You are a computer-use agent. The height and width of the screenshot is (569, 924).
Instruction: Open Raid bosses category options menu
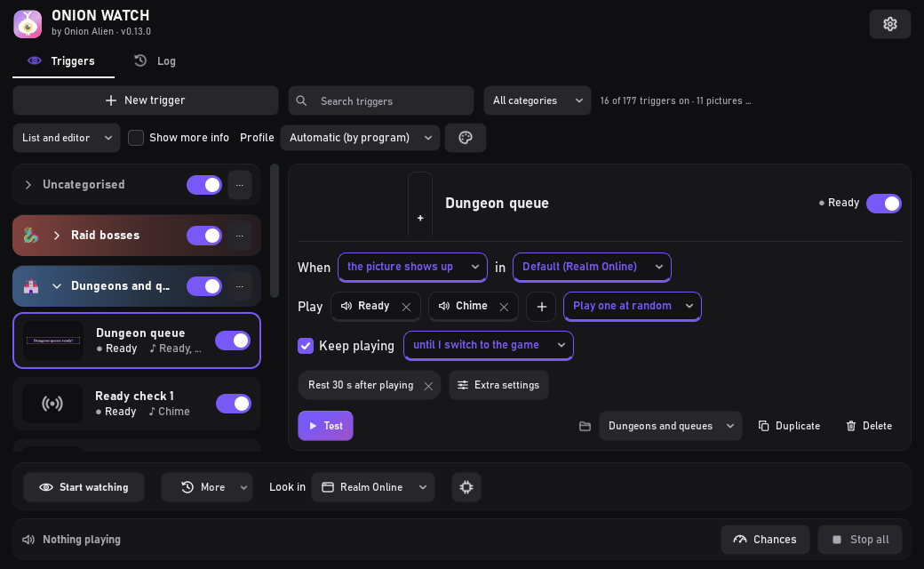coord(240,236)
